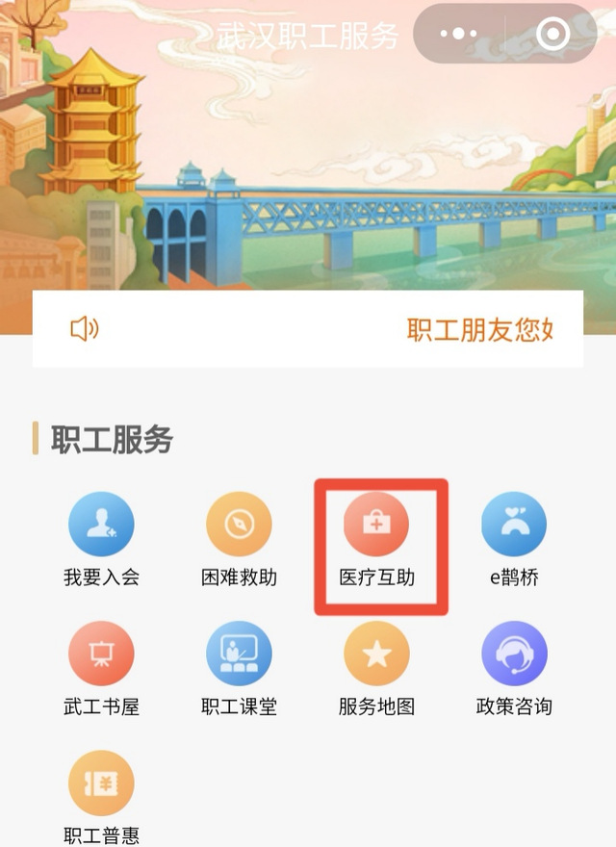Select the e鹊桥 matchmaking icon
The image size is (616, 847).
[514, 524]
